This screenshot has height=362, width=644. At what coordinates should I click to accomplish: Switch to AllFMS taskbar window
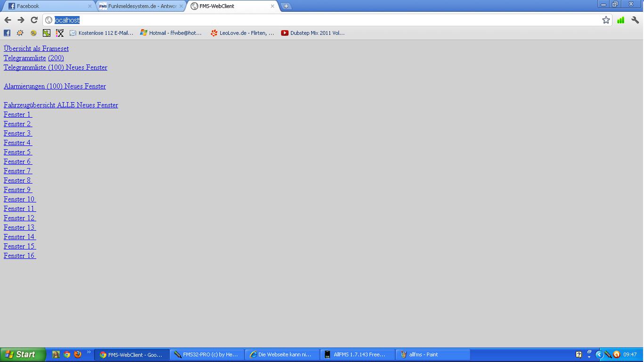point(357,354)
